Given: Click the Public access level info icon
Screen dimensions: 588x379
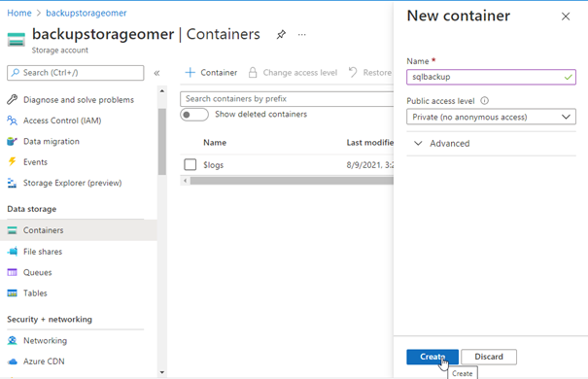Looking at the screenshot, I should click(485, 101).
